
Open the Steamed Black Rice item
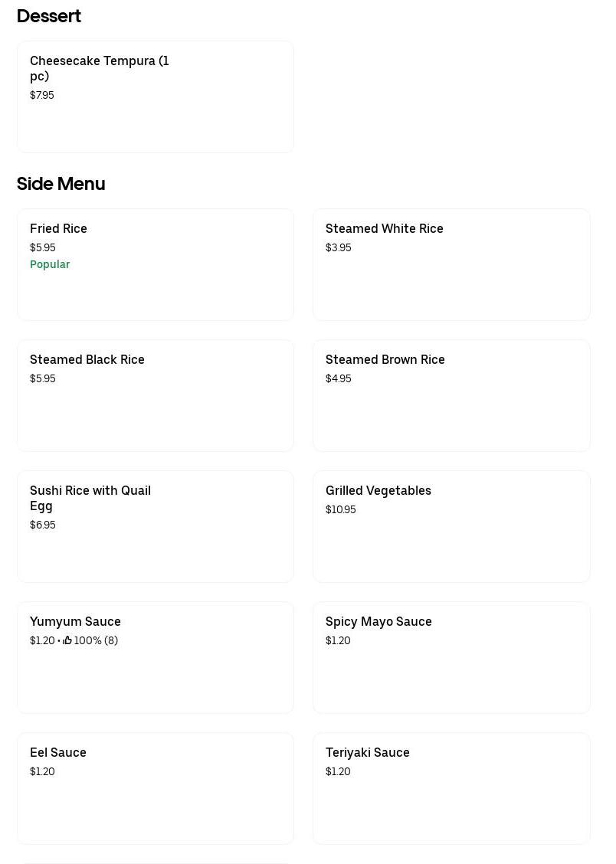point(155,396)
